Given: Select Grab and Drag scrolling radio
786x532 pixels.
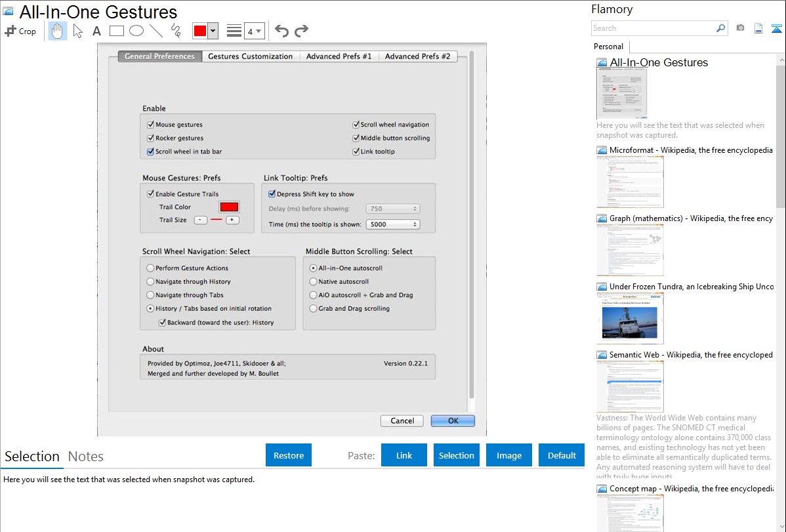Looking at the screenshot, I should coord(314,308).
